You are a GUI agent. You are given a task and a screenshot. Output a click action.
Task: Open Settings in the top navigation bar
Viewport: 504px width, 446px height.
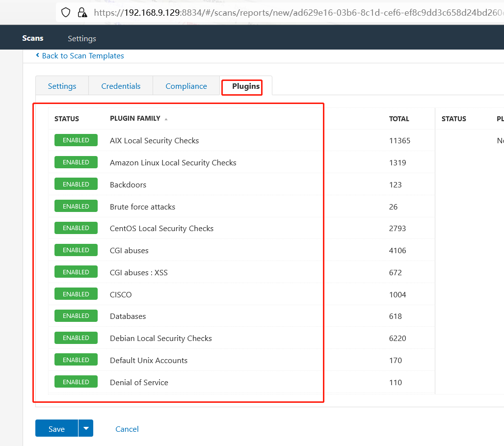coord(82,39)
